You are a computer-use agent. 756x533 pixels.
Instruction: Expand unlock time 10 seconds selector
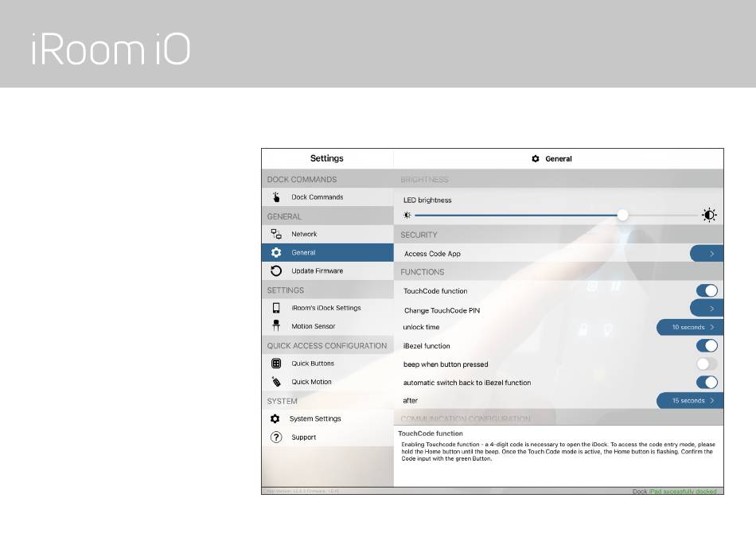click(x=691, y=327)
